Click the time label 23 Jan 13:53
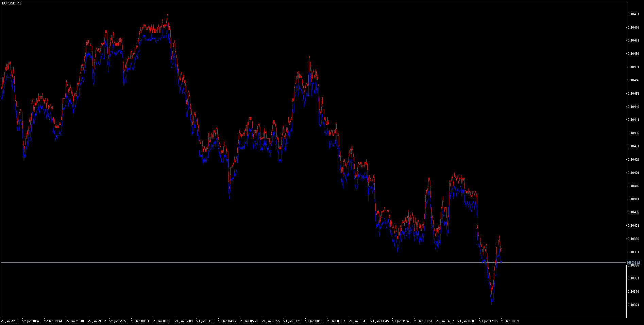 pos(423,321)
